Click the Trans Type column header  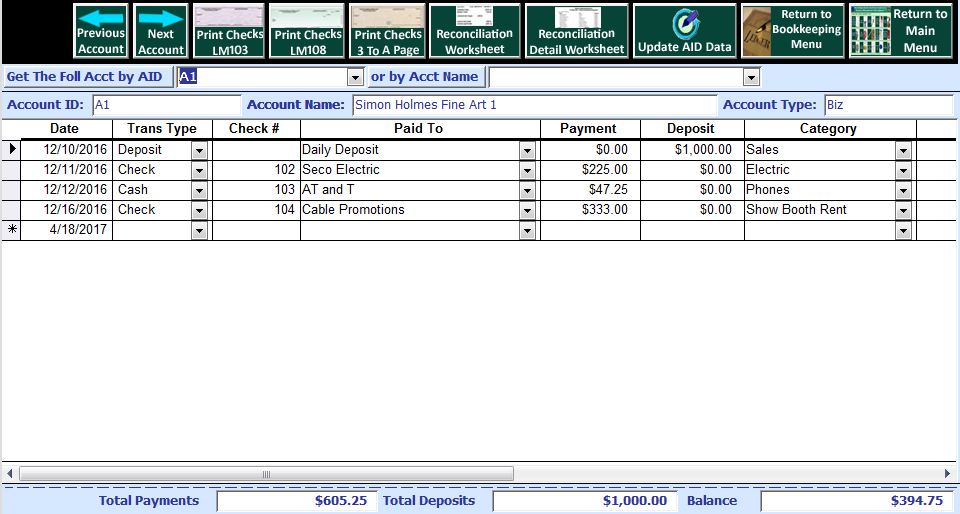pyautogui.click(x=162, y=128)
